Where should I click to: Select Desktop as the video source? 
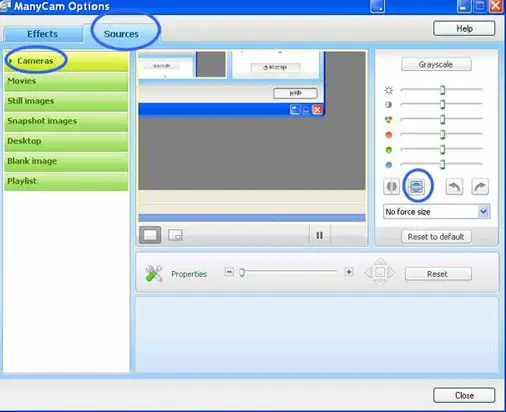66,141
